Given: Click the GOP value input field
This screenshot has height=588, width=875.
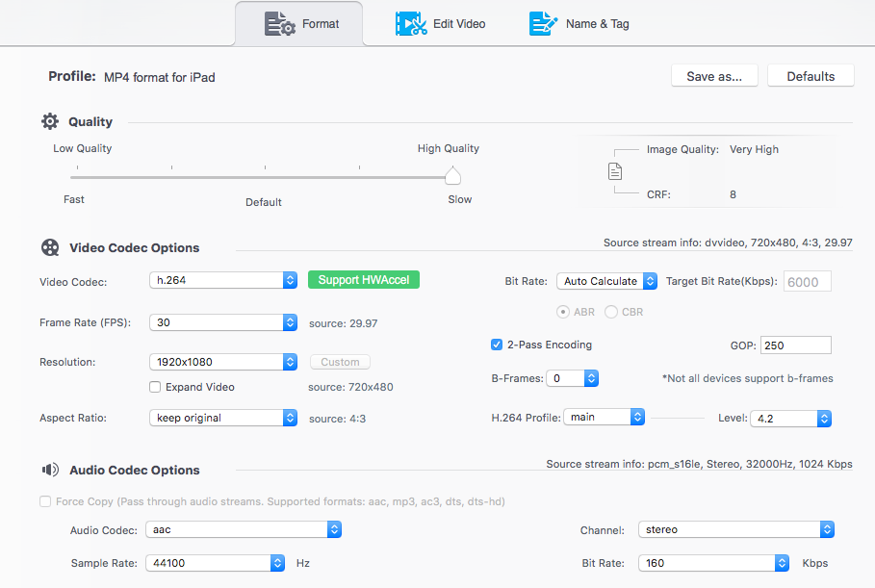Looking at the screenshot, I should (795, 345).
